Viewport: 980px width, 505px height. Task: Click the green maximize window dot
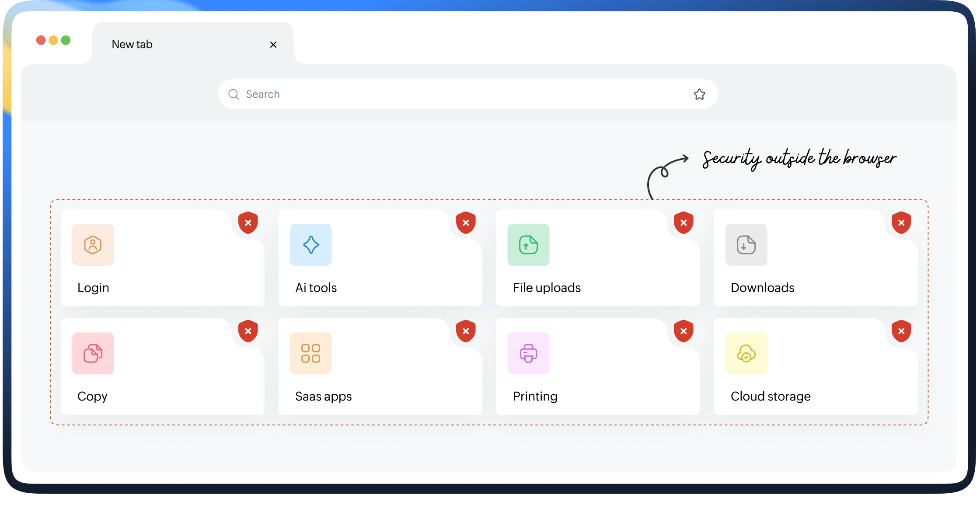coord(66,40)
